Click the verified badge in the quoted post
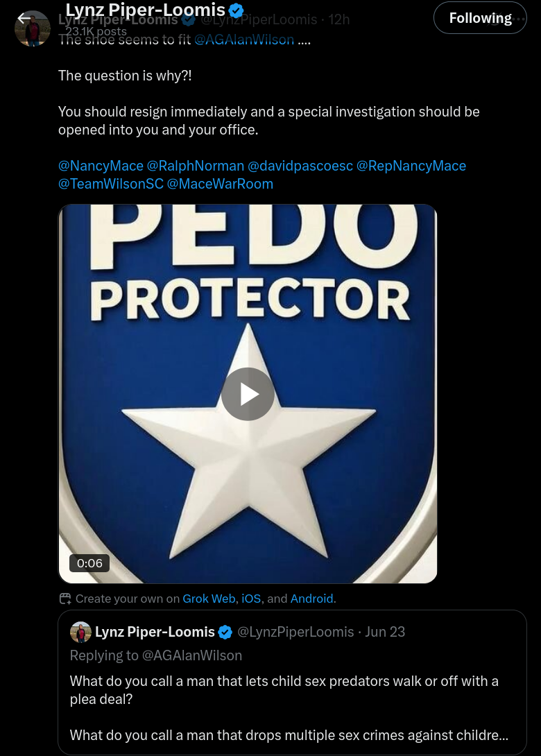 [x=225, y=632]
